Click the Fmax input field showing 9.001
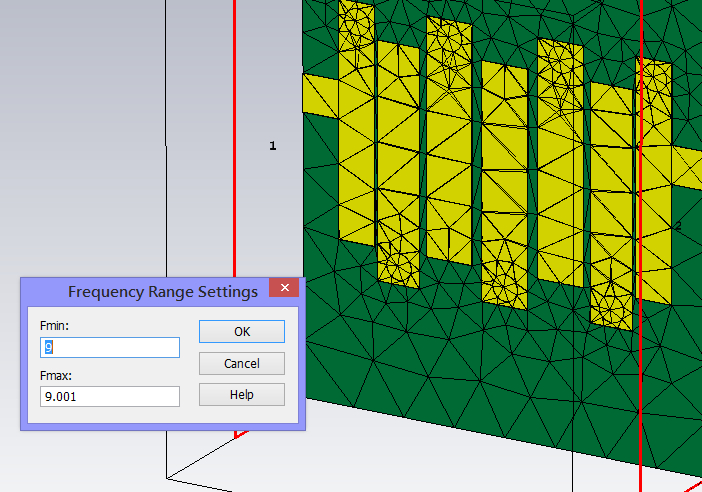 [110, 397]
